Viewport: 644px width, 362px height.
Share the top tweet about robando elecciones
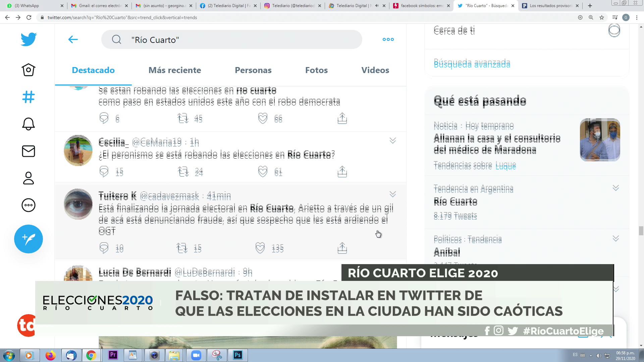[342, 118]
